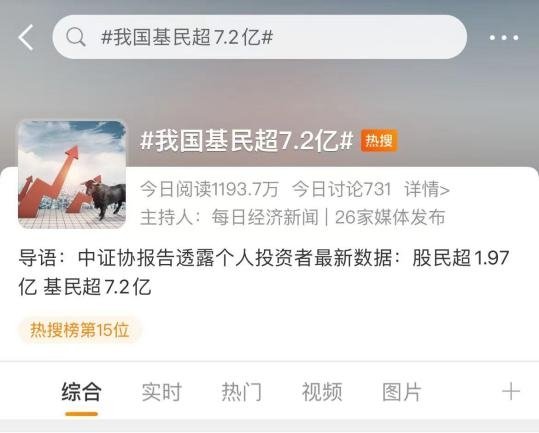Image resolution: width=539 pixels, height=433 pixels.
Task: Open the three-dot more options menu
Action: coord(504,37)
